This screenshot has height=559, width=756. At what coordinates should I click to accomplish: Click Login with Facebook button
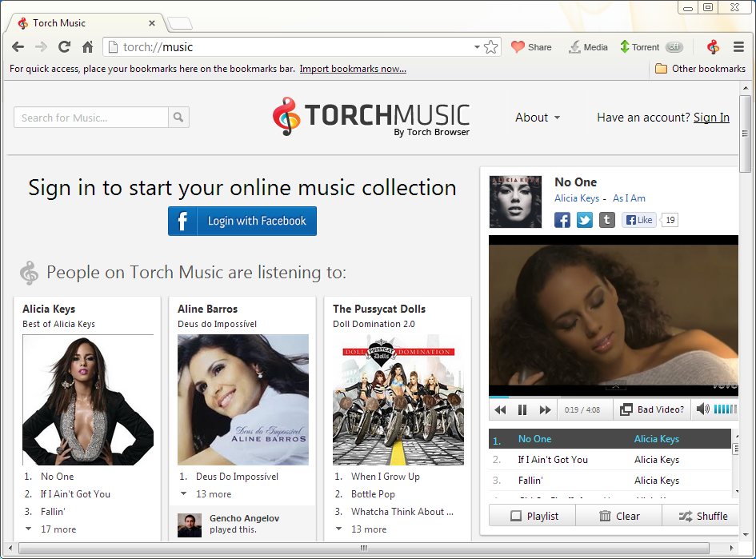click(242, 222)
